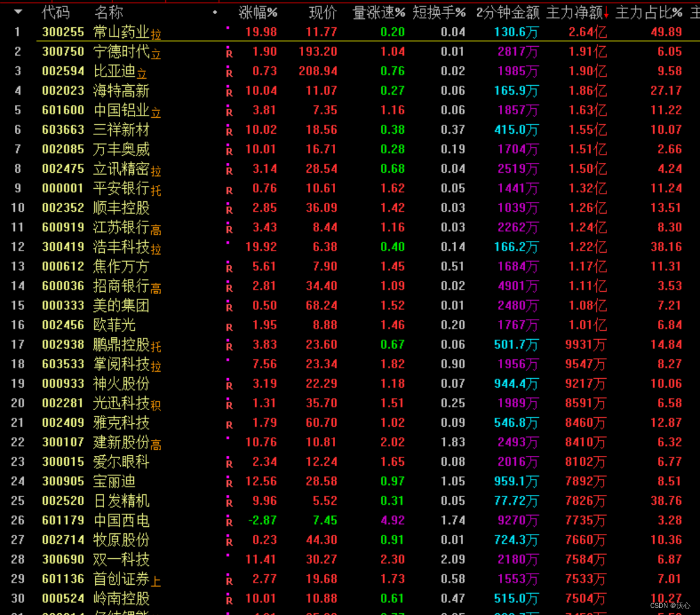The image size is (700, 615).
Task: Select stock name 万丰奥威
Action: pyautogui.click(x=121, y=149)
